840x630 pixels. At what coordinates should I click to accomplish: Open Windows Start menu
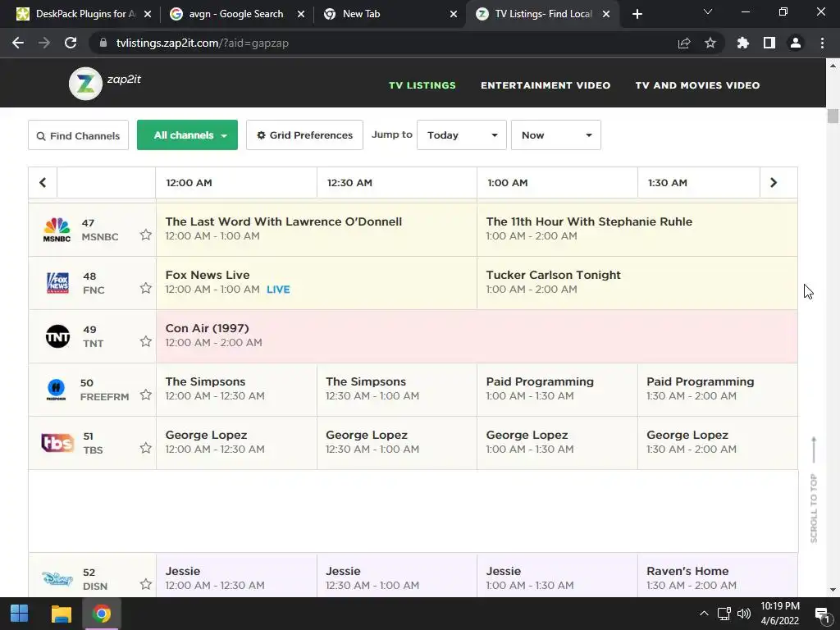pos(20,614)
